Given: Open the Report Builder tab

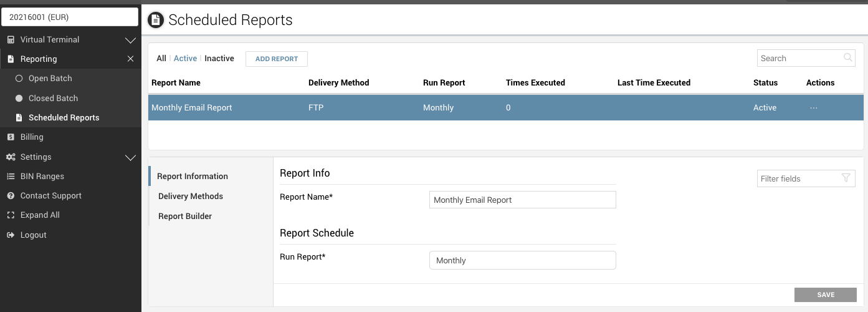Looking at the screenshot, I should [185, 216].
